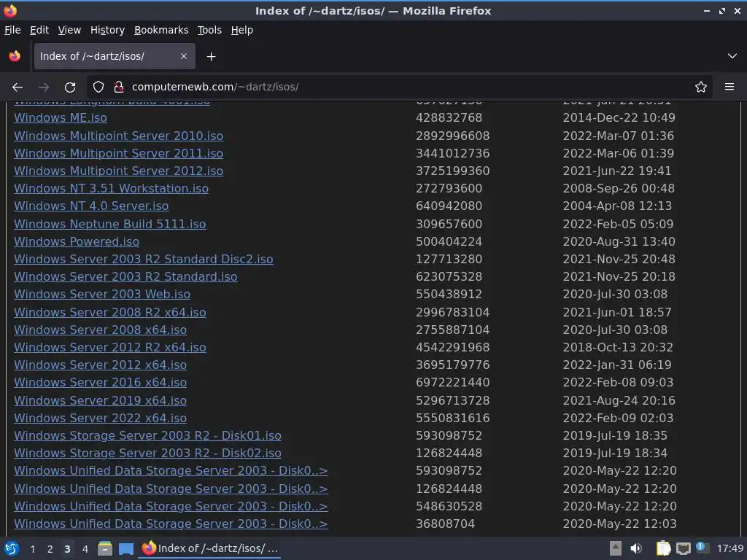The height and width of the screenshot is (560, 747).
Task: Show the insecure connection lock info
Action: [119, 87]
